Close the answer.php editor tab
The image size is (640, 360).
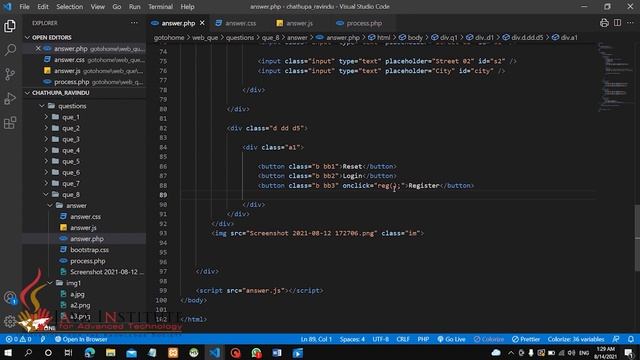click(202, 23)
